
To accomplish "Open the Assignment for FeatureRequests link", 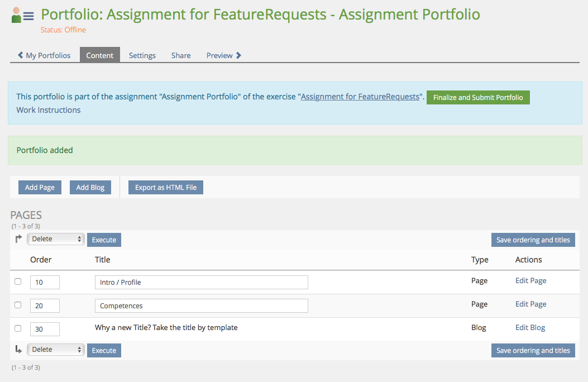I will pyautogui.click(x=360, y=97).
